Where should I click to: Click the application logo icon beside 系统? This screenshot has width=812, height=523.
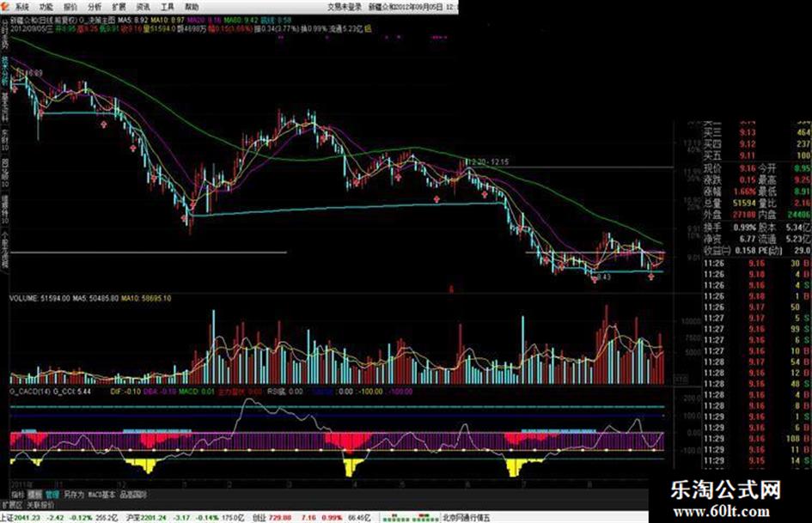[x=6, y=7]
